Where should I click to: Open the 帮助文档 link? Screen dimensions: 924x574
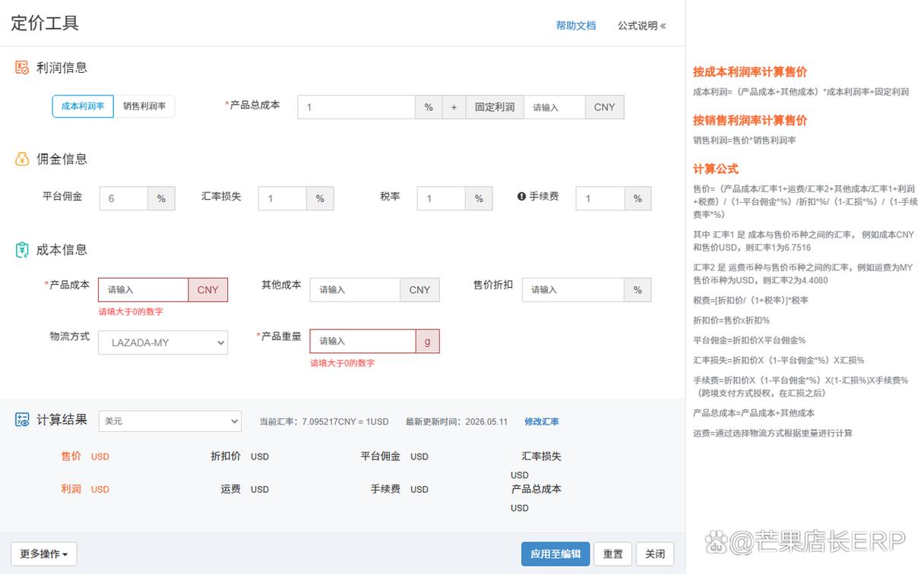point(576,26)
